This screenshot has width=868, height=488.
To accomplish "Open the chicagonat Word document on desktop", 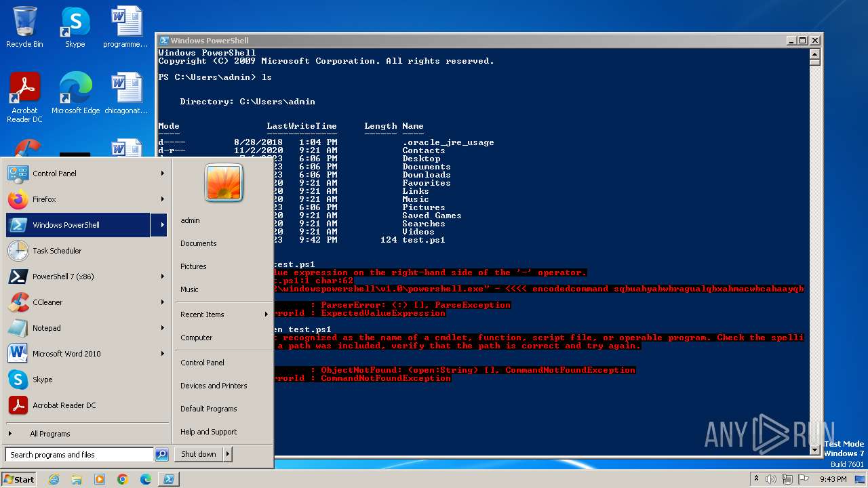I will 126,94.
